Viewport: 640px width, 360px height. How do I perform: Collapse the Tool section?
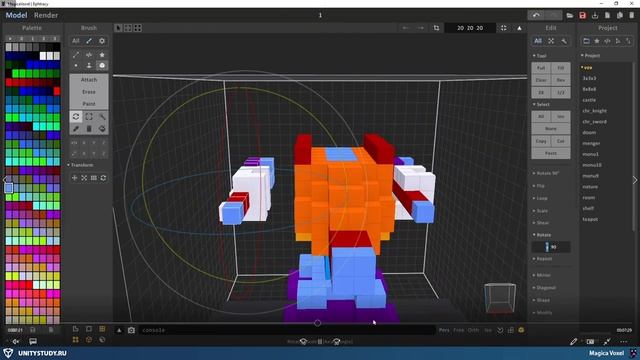(x=539, y=56)
